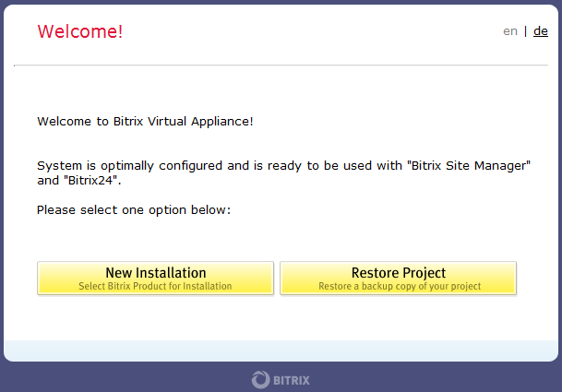Viewport: 562px width, 392px height.
Task: Click the "Welcome to Bitrix Virtual Appliance!" text
Action: coord(145,122)
